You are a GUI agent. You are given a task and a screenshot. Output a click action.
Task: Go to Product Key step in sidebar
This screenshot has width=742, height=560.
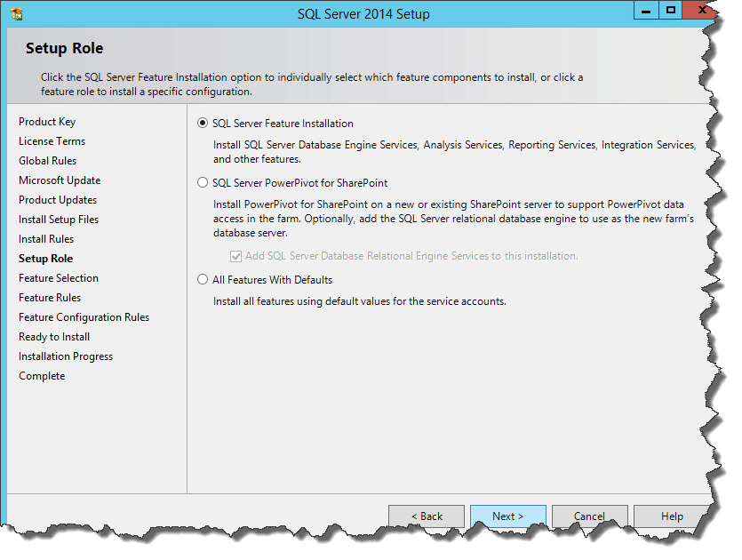(x=47, y=122)
